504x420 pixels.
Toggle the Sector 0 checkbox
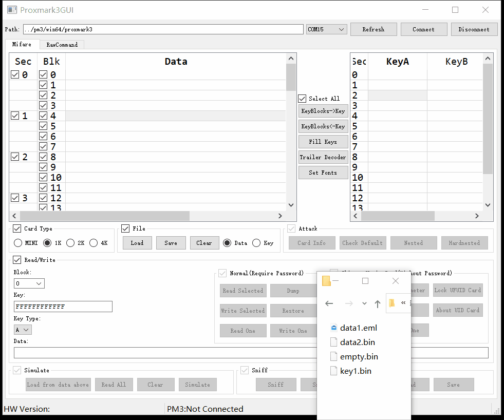15,75
